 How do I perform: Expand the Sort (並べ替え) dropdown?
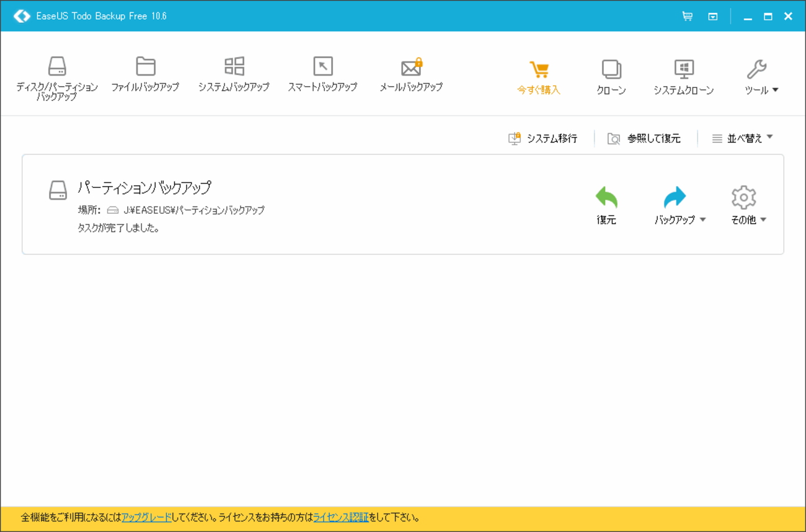point(742,138)
